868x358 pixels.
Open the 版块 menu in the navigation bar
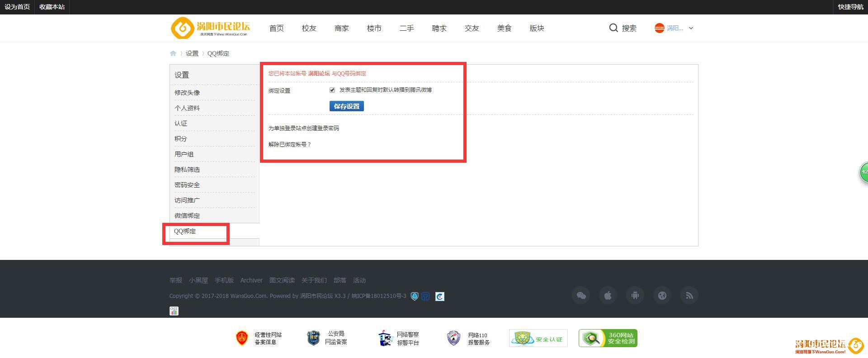click(537, 28)
